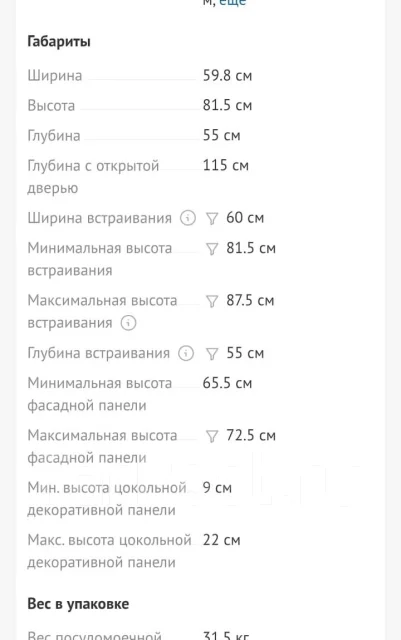
Task: Select the 9 см plinth panel value
Action: 217,488
